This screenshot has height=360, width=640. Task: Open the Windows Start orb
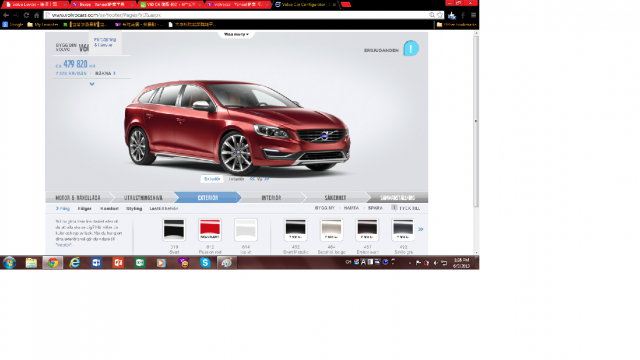(9, 262)
